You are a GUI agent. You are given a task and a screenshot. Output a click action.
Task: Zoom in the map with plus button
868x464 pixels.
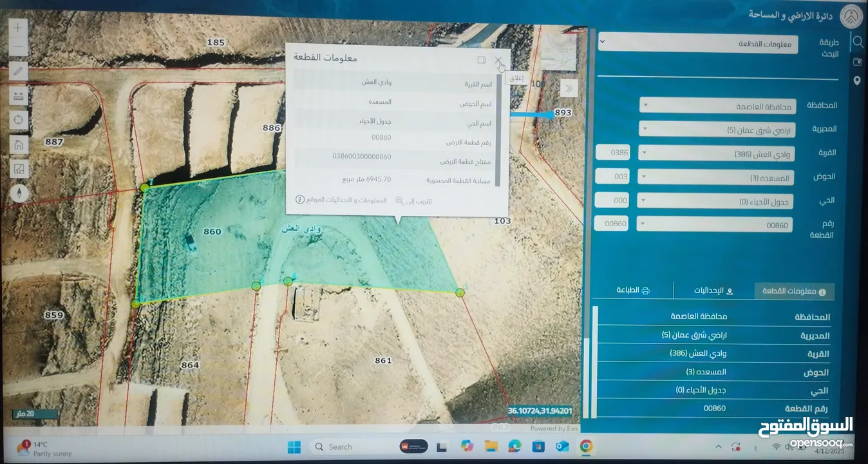(x=19, y=27)
